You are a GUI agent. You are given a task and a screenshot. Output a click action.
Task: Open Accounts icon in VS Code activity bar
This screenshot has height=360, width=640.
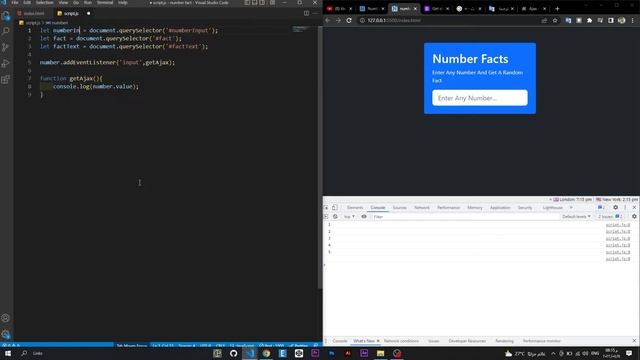tap(6, 318)
